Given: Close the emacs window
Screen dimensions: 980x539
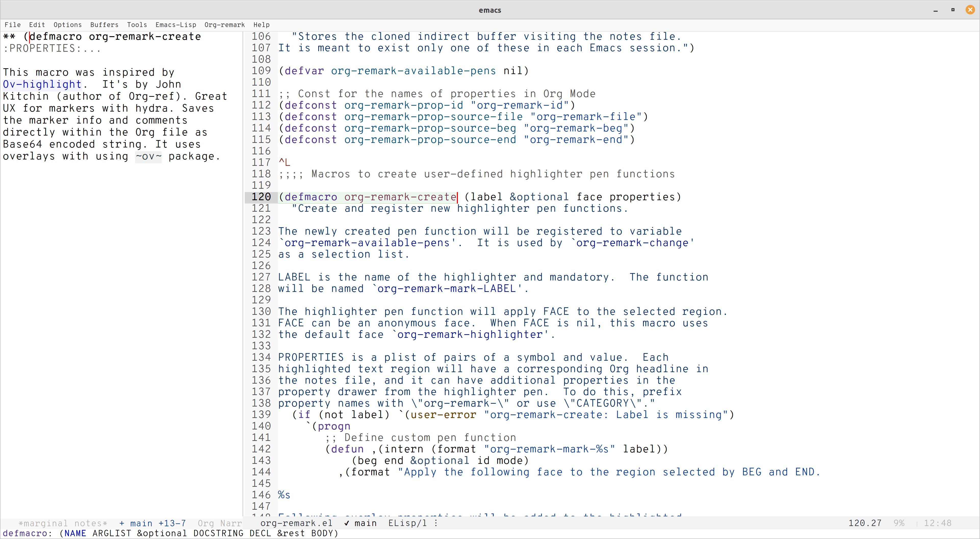Looking at the screenshot, I should [970, 10].
